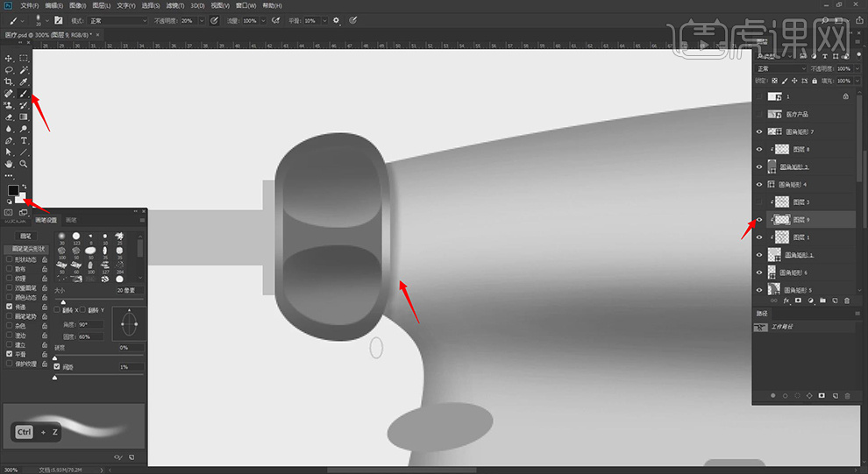Select the Path Selection tool

[x=8, y=152]
